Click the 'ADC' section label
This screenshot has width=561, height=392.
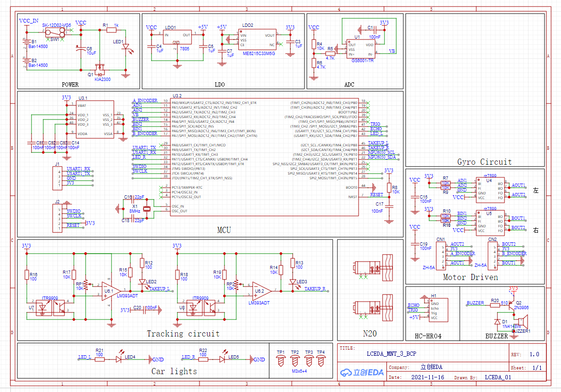click(349, 85)
